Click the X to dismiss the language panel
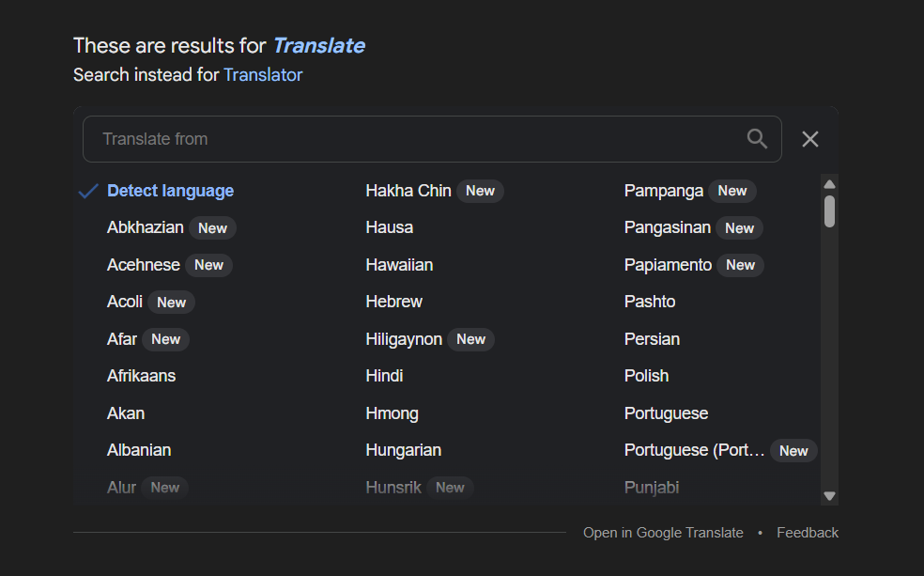Viewport: 924px width, 576px height. coord(809,138)
